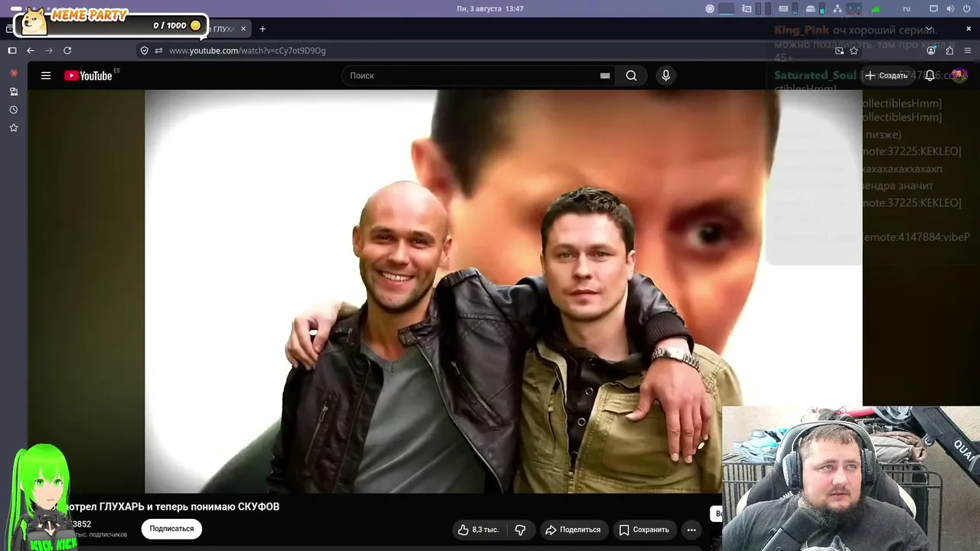This screenshot has width=980, height=551.
Task: Open the browser account profile icon
Action: tap(931, 51)
